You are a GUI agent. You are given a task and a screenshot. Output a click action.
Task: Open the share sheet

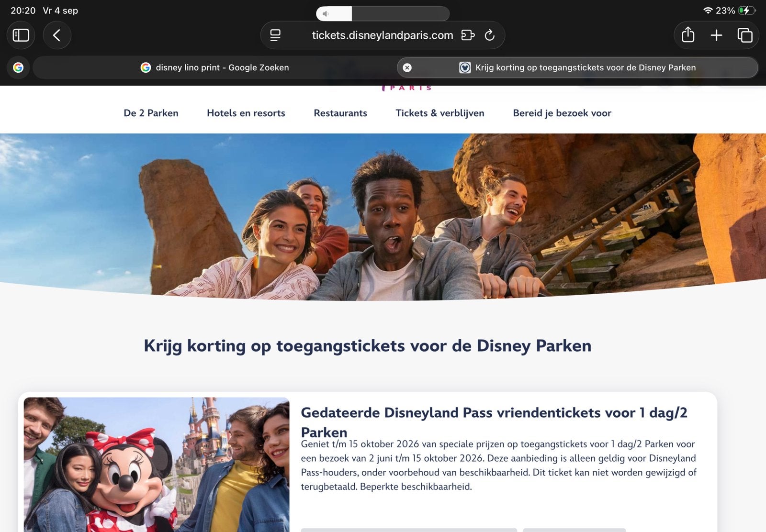pos(688,35)
